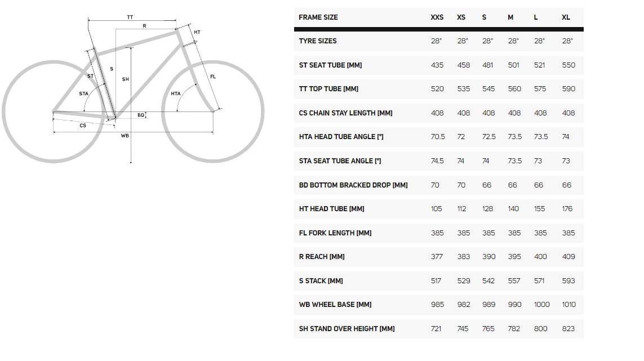The height and width of the screenshot is (361, 644).
Task: Click the STA angle label on the diagram
Action: 83,93
